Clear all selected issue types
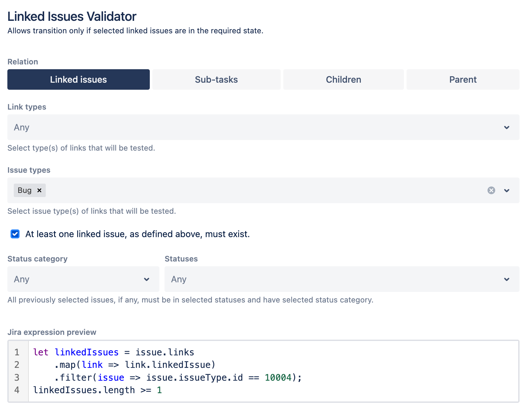Image resolution: width=532 pixels, height=414 pixels. [491, 190]
